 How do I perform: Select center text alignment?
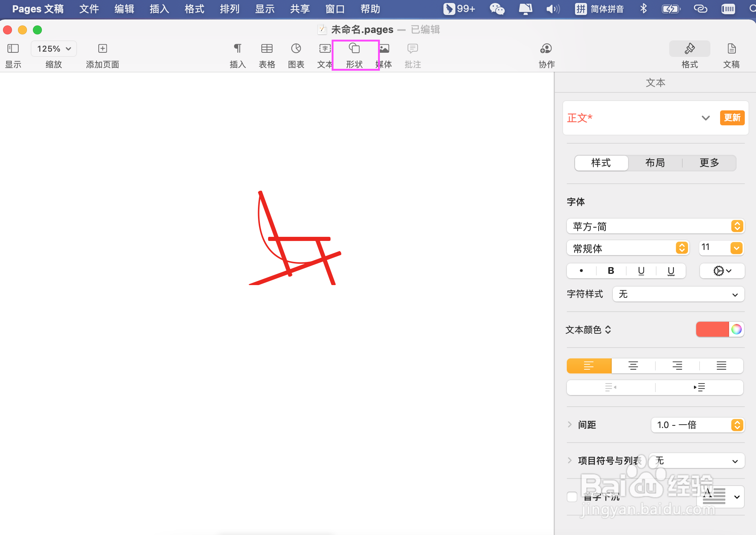tap(633, 366)
